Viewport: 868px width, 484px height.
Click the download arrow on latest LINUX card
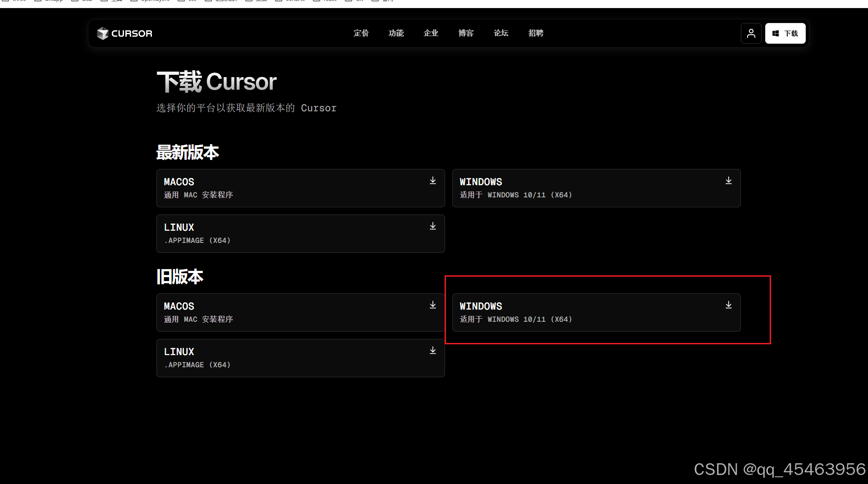pos(433,226)
